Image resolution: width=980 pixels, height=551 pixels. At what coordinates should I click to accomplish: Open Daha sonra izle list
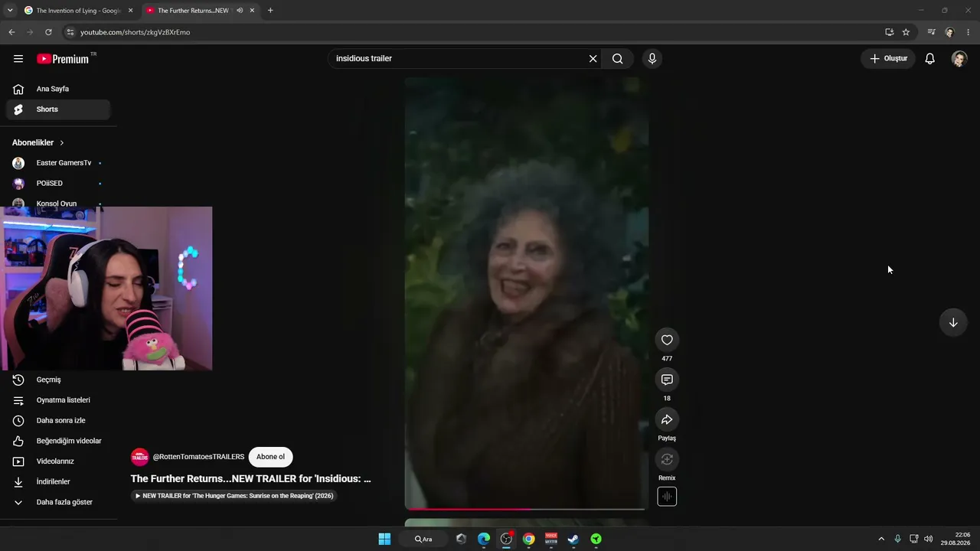pos(60,421)
